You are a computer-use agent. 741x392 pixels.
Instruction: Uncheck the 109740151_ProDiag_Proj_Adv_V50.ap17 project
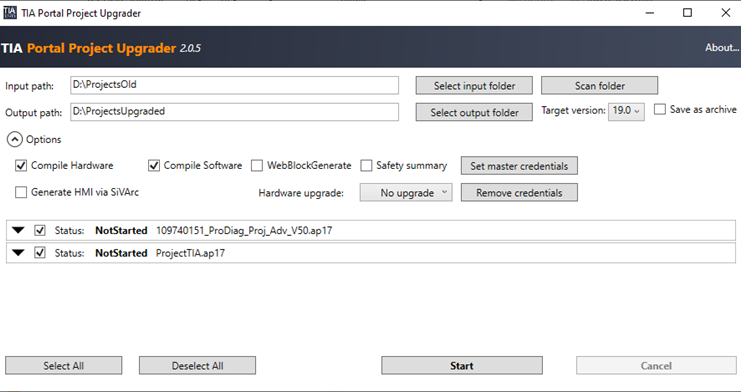click(x=40, y=230)
